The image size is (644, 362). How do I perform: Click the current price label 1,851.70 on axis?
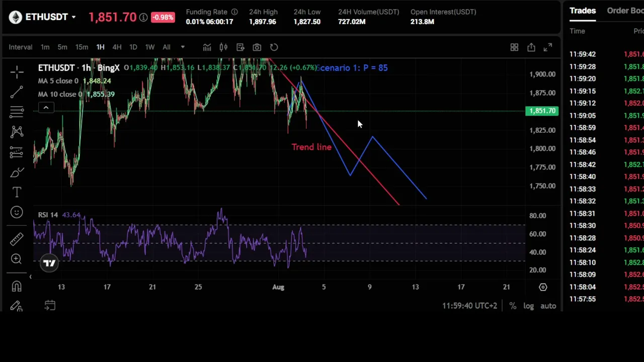tap(542, 111)
